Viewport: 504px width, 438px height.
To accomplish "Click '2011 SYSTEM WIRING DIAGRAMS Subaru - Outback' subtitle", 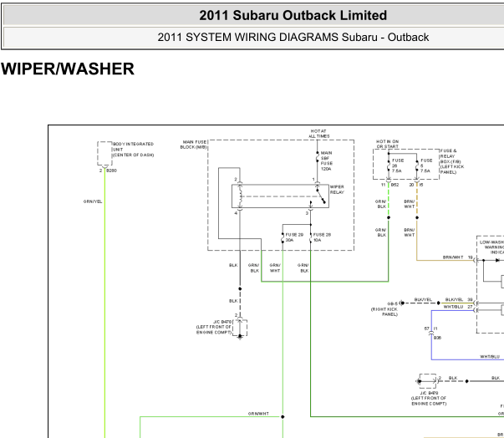I will tap(293, 38).
